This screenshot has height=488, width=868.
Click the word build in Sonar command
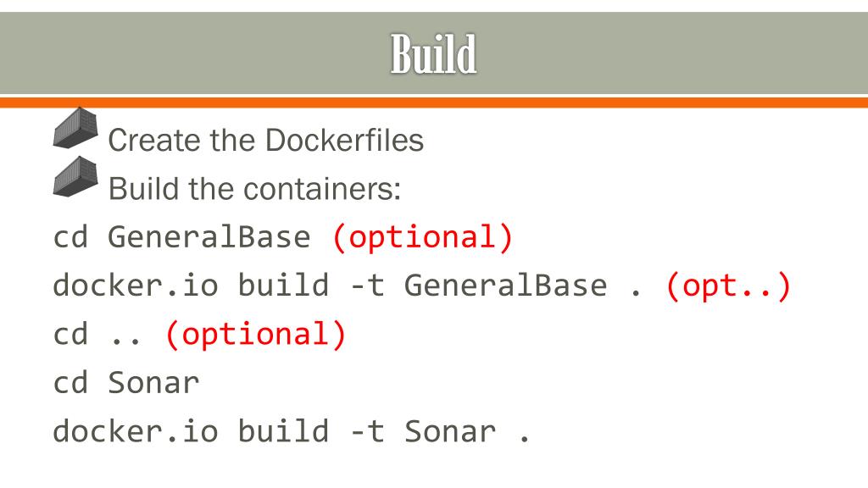283,431
